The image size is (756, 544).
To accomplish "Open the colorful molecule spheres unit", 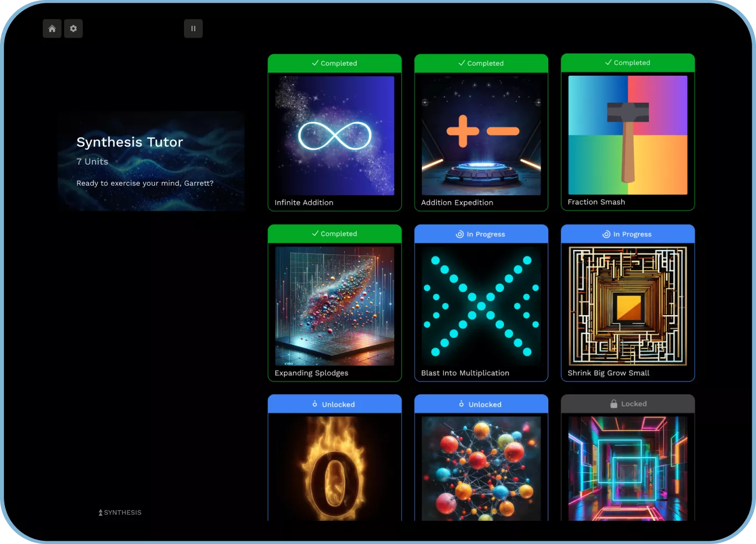I will (x=481, y=468).
